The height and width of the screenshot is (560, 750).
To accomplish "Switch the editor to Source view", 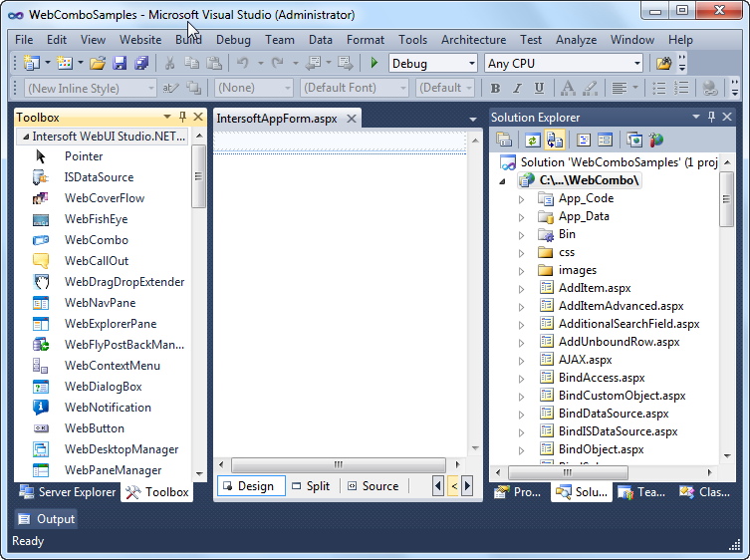I will coord(373,486).
